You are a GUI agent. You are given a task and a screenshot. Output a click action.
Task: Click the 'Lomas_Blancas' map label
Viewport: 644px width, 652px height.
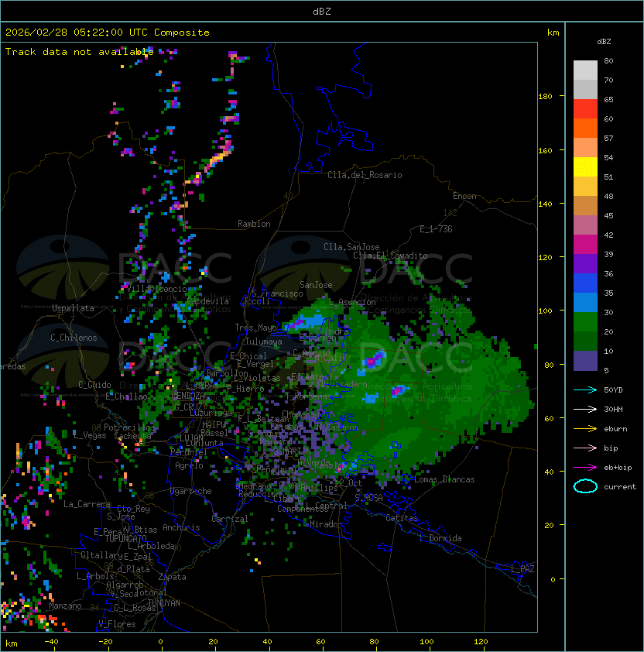444,479
